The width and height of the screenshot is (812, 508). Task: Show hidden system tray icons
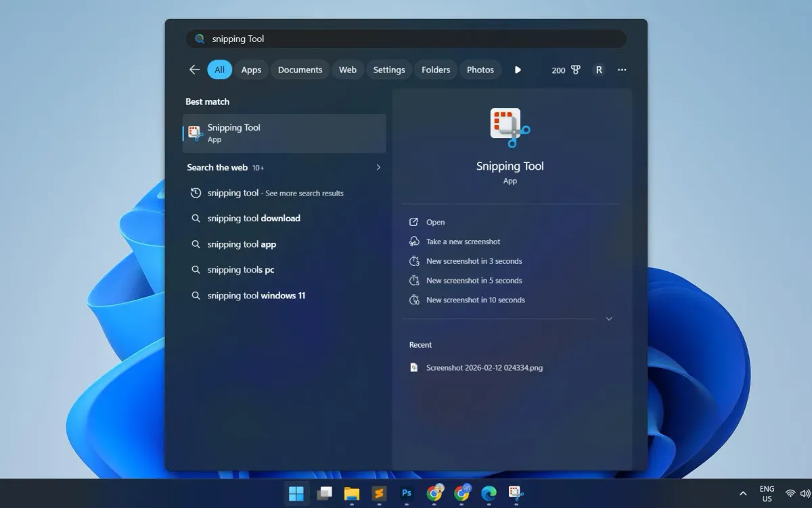[x=743, y=494]
